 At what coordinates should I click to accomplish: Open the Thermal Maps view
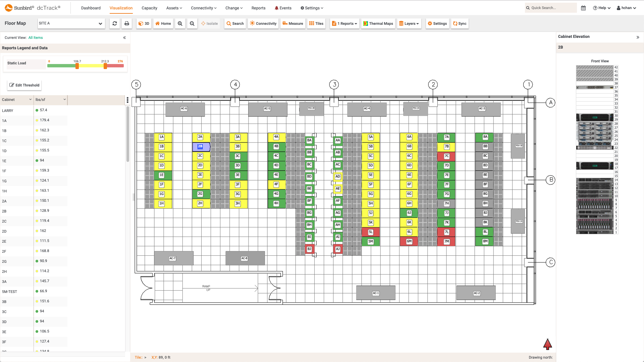[378, 23]
